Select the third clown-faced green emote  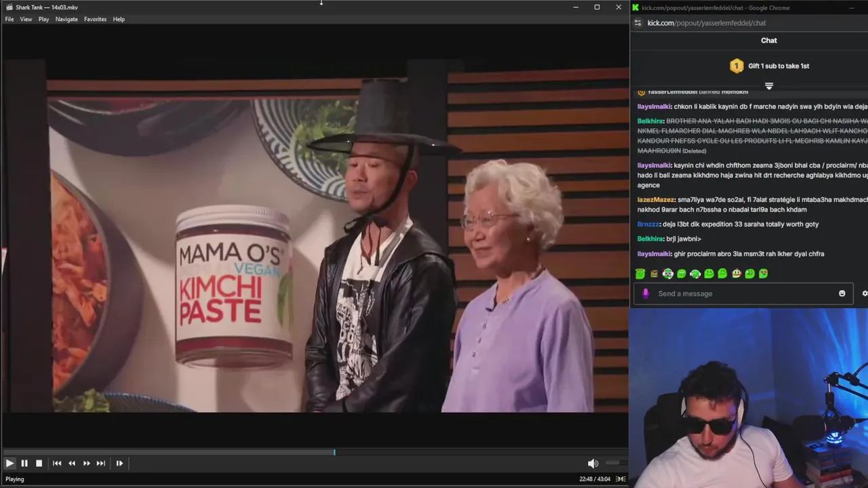pyautogui.click(x=668, y=274)
